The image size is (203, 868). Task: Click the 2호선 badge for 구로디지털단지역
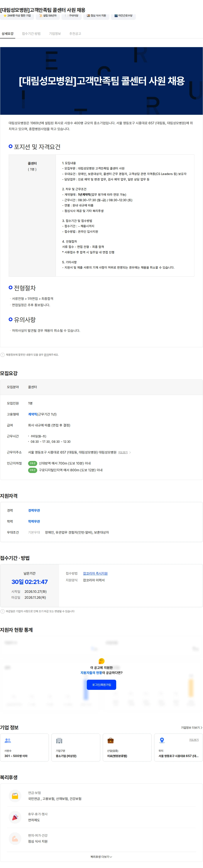[x=33, y=470]
